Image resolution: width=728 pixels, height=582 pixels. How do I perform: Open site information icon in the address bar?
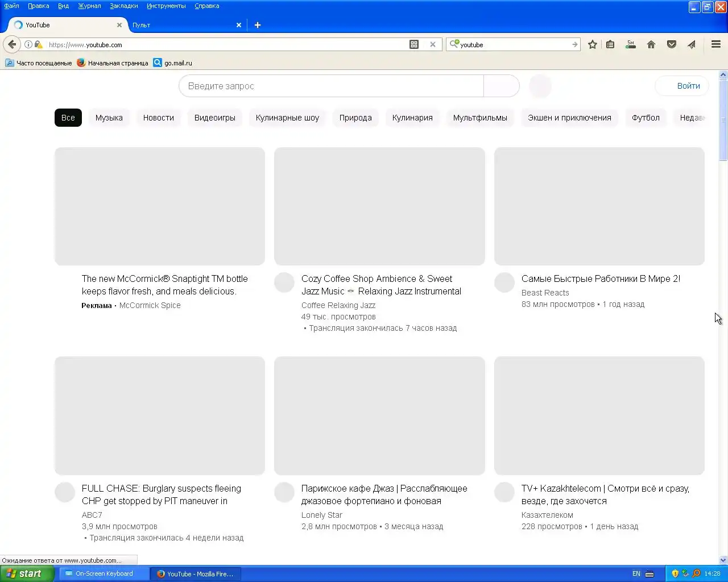pyautogui.click(x=28, y=44)
